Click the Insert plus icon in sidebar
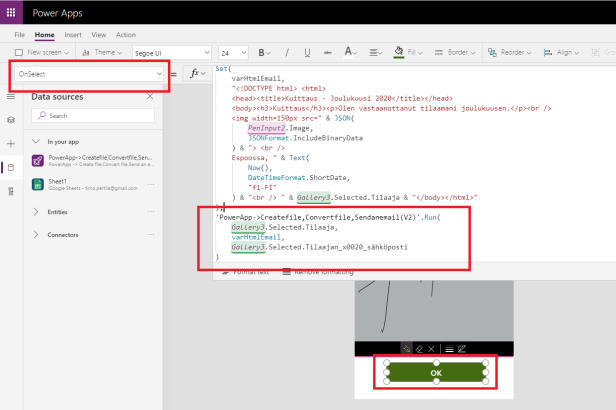 pos(11,144)
